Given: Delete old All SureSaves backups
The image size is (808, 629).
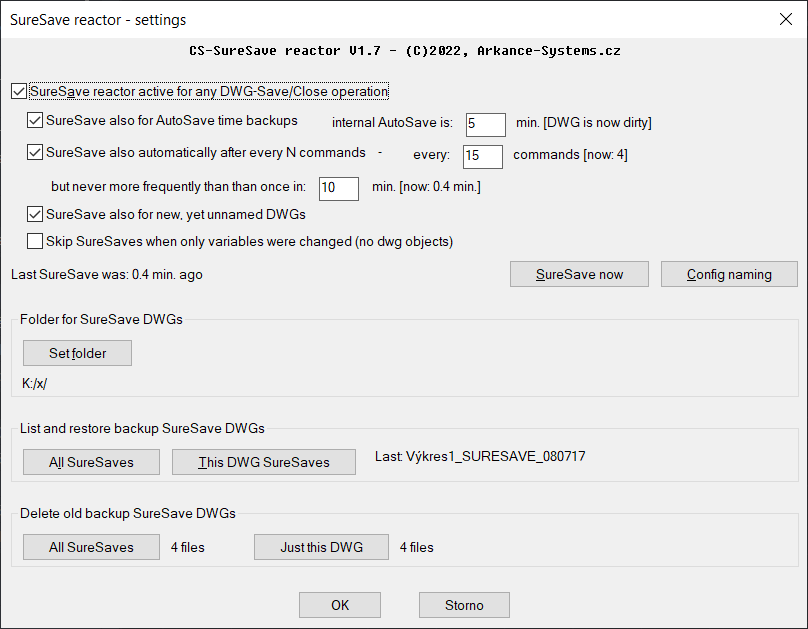Looking at the screenshot, I should 91,547.
